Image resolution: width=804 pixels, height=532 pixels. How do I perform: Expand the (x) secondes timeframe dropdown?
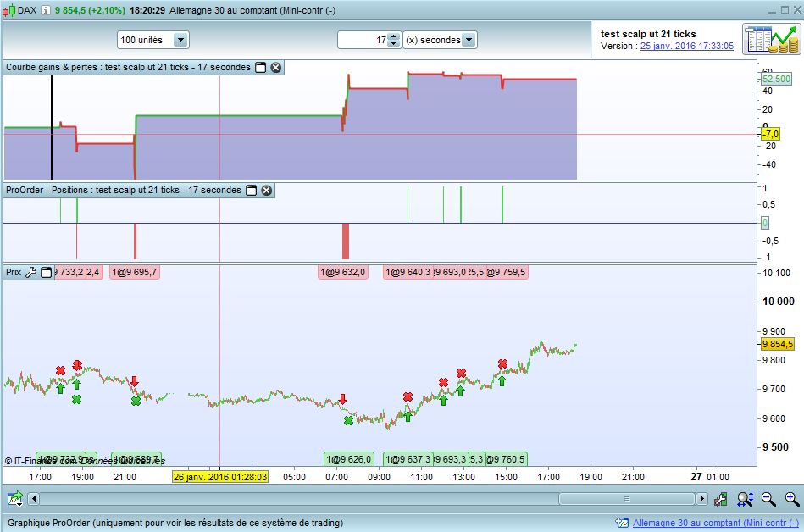click(x=469, y=40)
